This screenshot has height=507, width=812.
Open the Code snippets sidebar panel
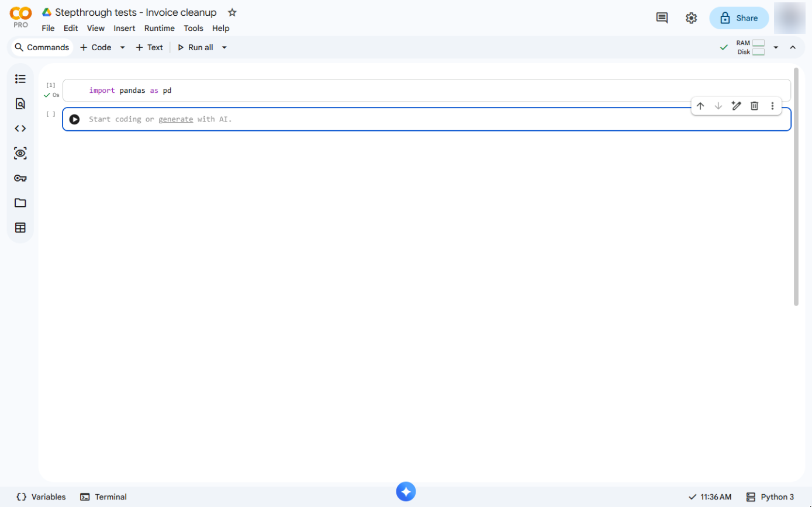point(20,129)
